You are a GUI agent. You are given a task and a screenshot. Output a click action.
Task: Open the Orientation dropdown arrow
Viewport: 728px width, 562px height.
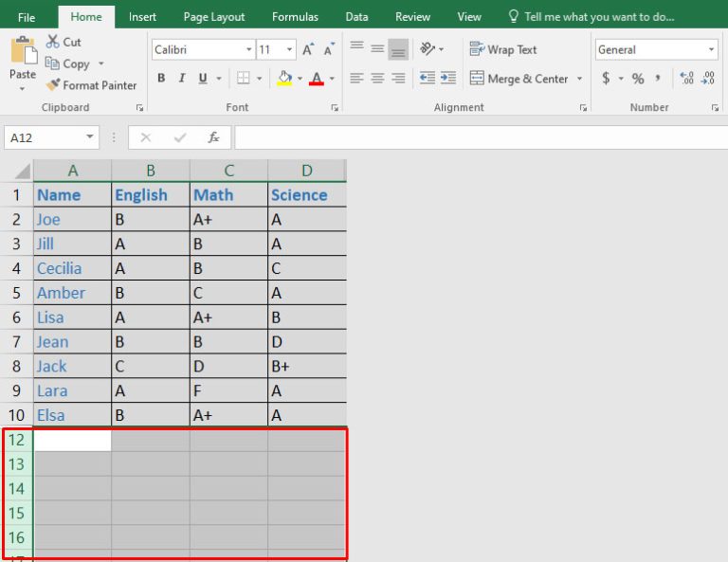[441, 49]
